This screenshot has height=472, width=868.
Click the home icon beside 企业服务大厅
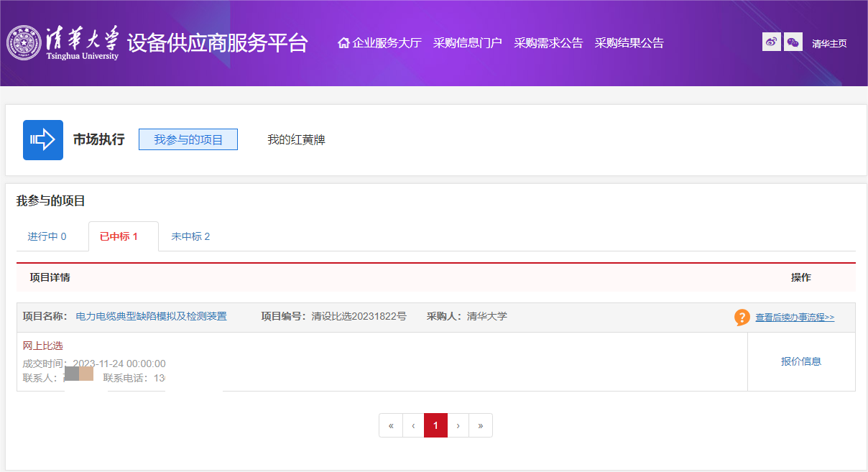[343, 42]
